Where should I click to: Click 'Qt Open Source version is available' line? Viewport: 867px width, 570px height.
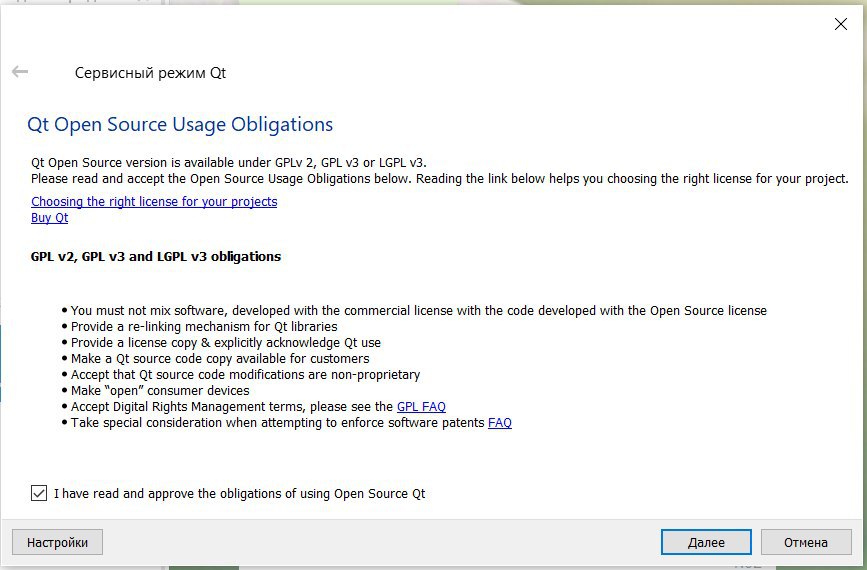229,163
